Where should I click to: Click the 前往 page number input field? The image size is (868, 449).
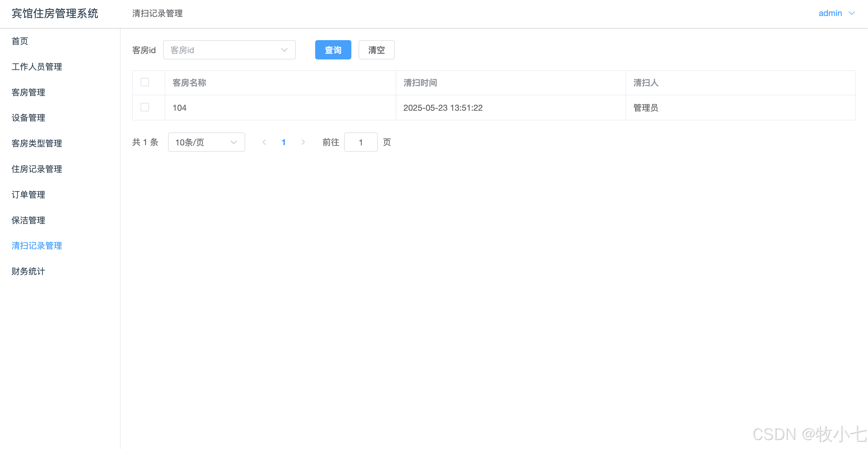click(x=360, y=142)
